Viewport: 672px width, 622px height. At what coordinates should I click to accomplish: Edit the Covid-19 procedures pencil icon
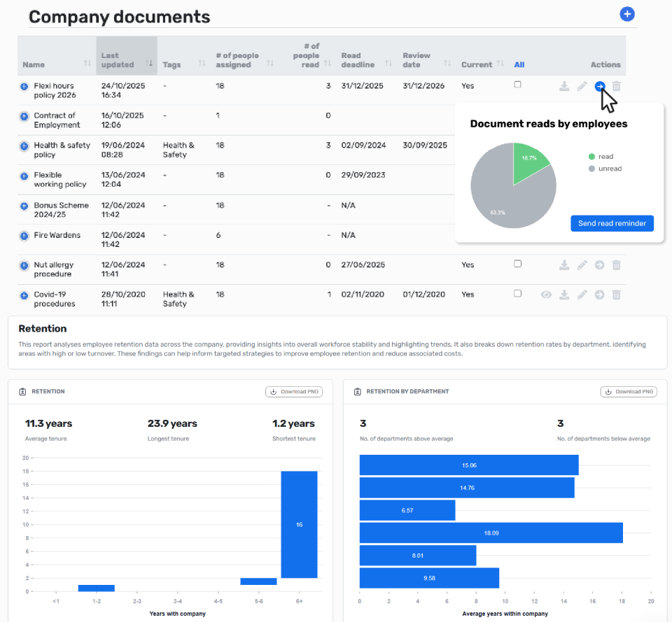pyautogui.click(x=582, y=295)
